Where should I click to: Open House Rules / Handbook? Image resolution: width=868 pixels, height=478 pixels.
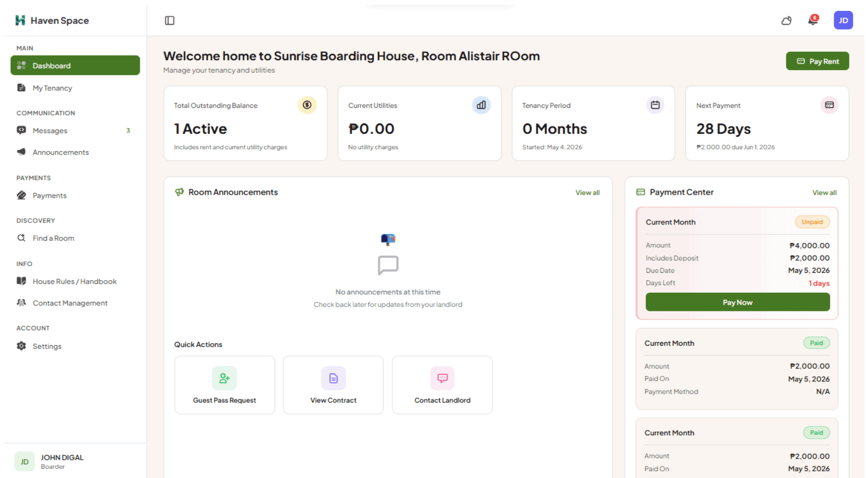[75, 281]
